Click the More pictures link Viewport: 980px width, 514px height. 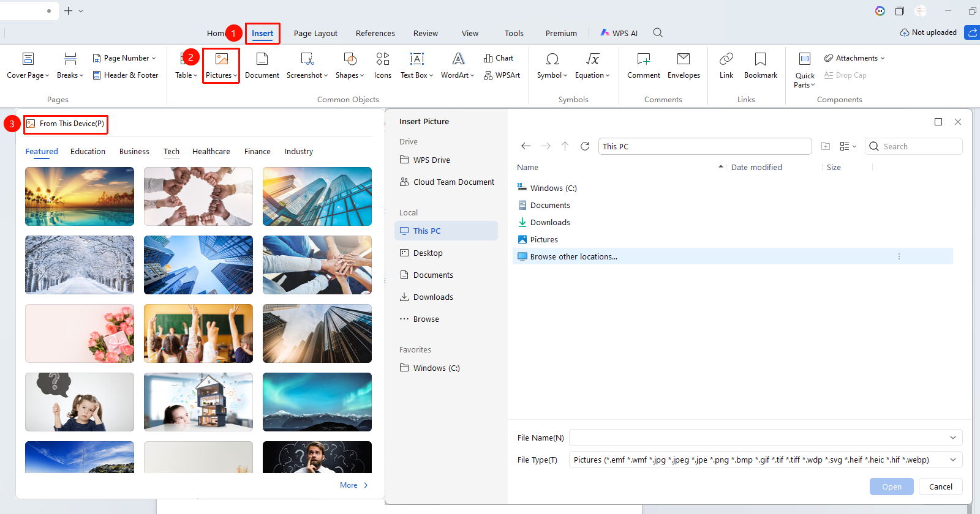click(354, 485)
